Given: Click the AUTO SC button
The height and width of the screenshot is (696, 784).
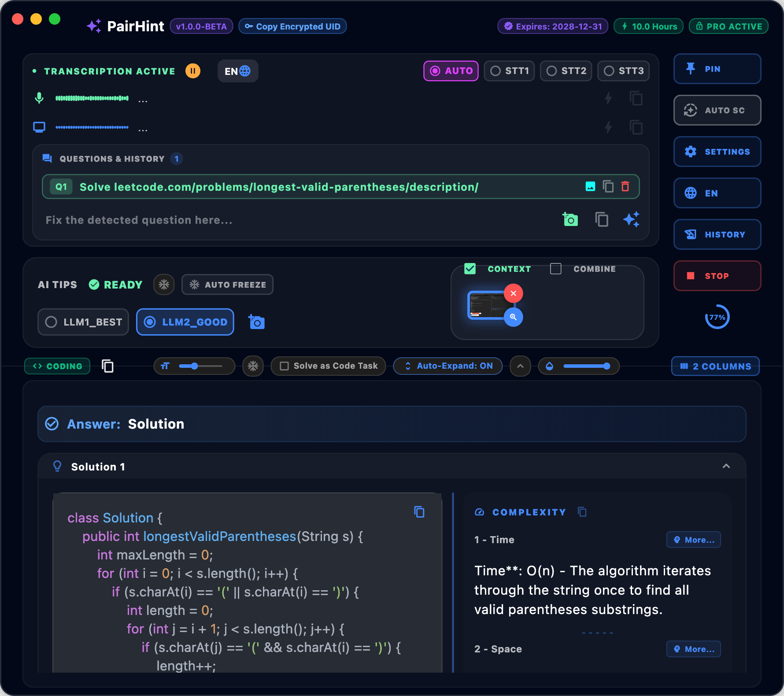Looking at the screenshot, I should tap(717, 110).
